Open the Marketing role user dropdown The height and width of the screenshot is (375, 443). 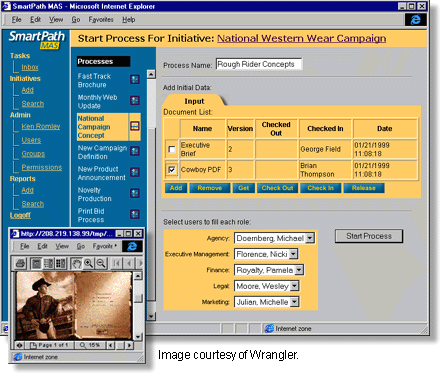click(x=294, y=302)
